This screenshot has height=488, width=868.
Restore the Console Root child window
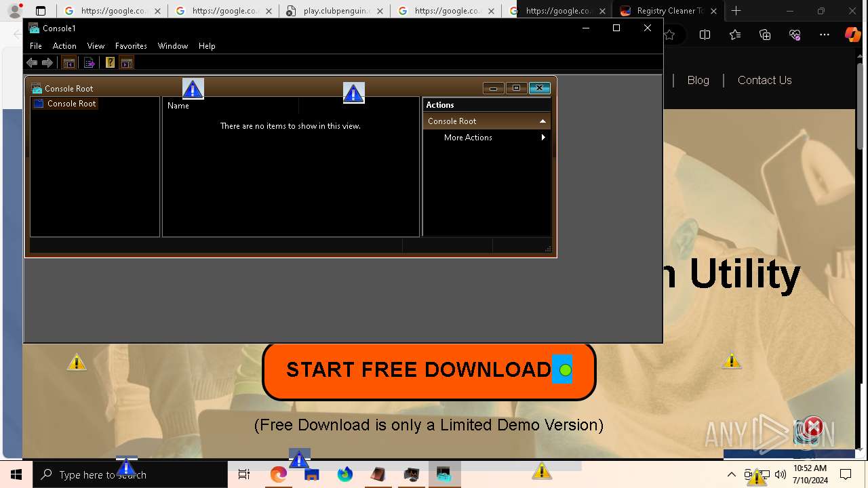coord(516,88)
